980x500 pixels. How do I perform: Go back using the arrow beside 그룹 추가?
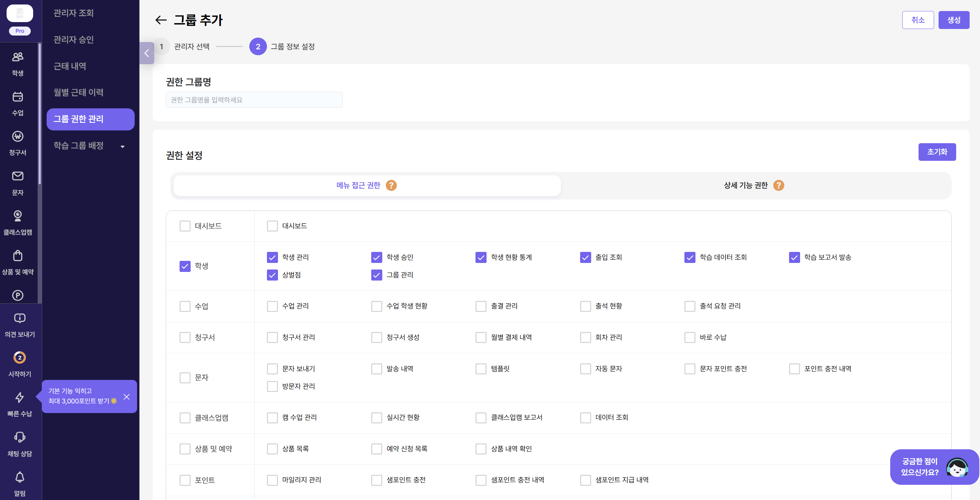pos(161,20)
